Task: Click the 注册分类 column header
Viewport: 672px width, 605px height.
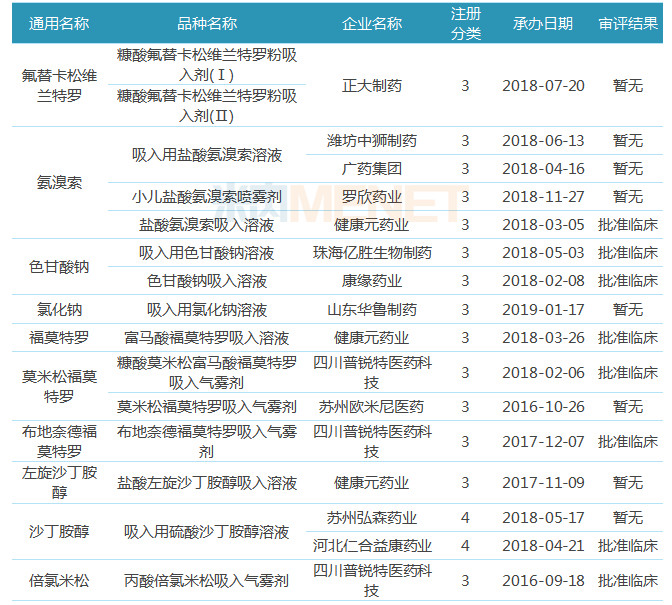Action: (x=465, y=24)
